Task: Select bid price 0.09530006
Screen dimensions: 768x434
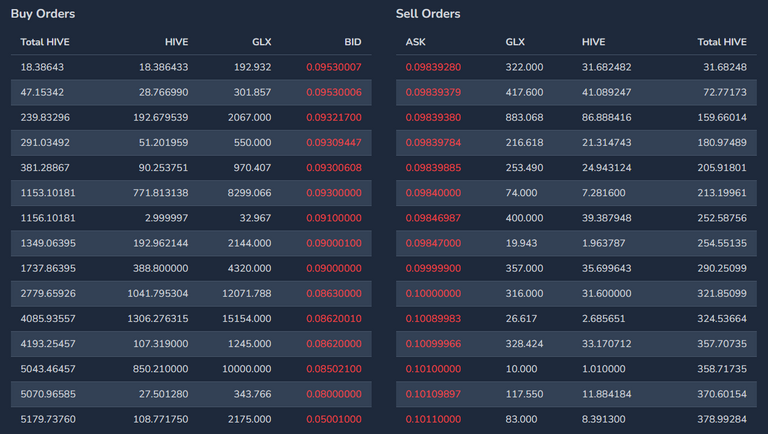Action: coord(334,92)
